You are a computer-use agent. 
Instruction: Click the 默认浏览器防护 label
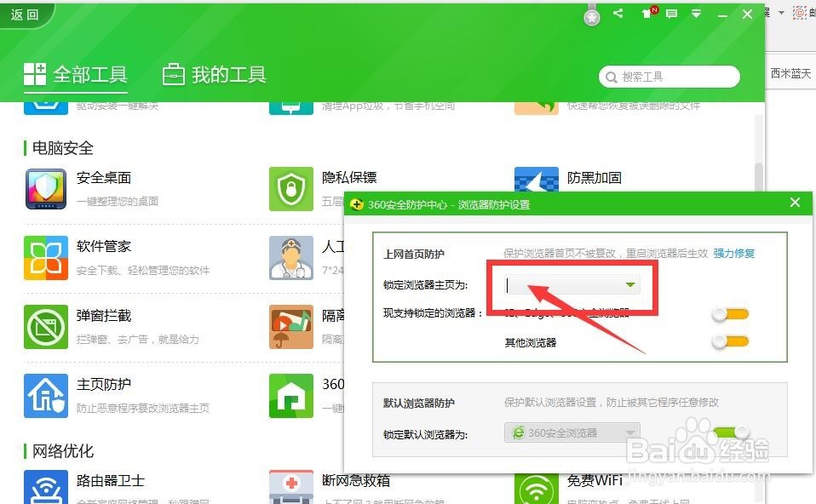(419, 403)
